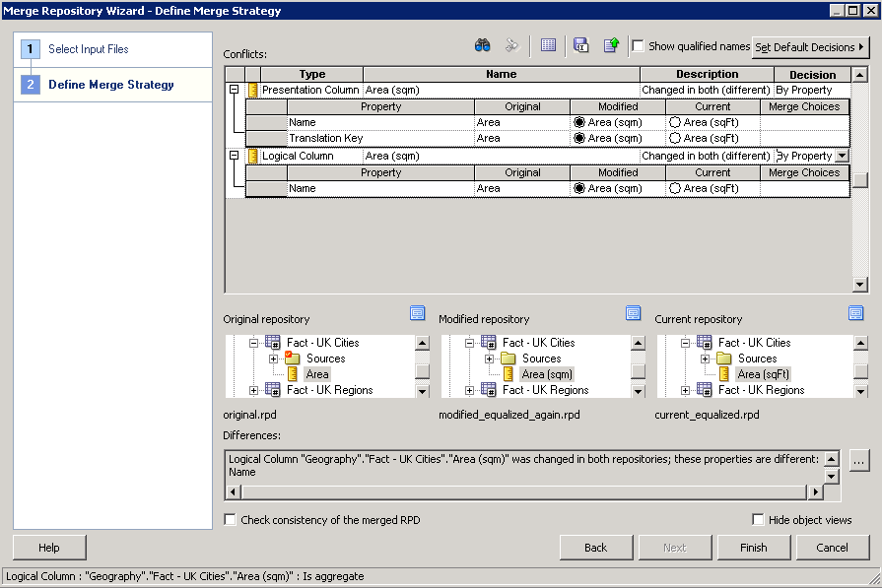Click Fact - UK Cities table icon in Original repository
This screenshot has height=588, width=882.
(273, 343)
